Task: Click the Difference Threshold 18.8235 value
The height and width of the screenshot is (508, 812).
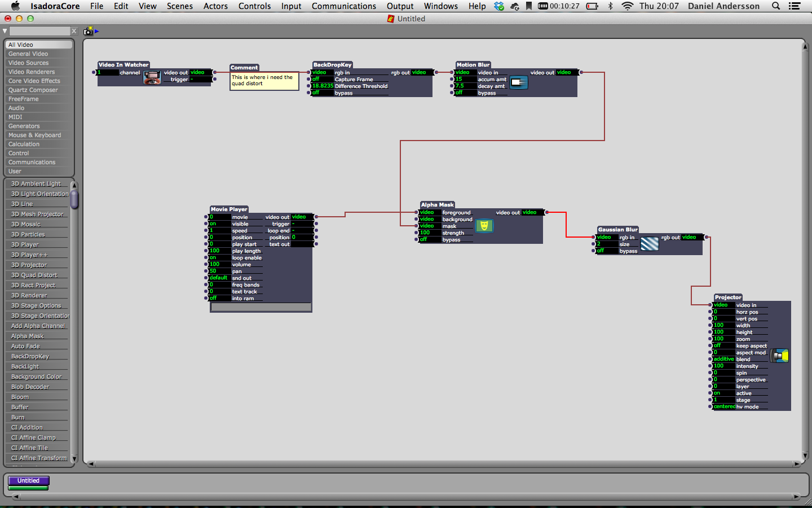Action: pos(323,86)
